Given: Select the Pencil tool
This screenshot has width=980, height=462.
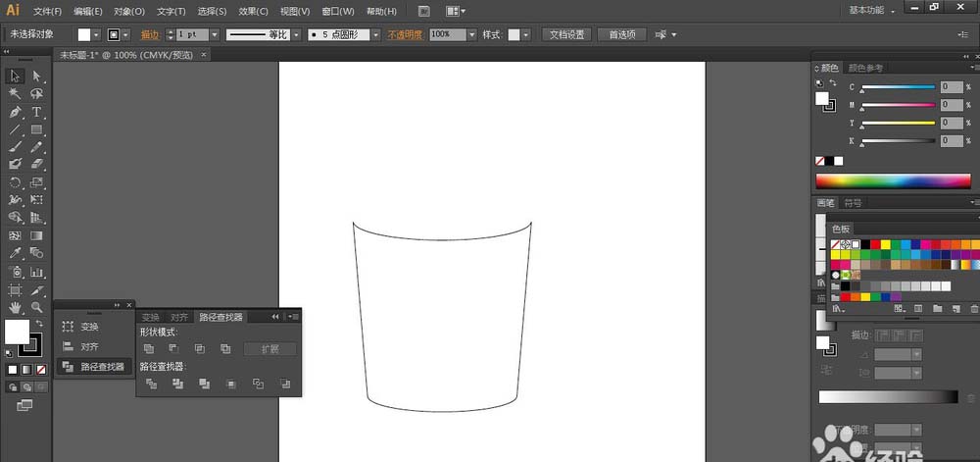Looking at the screenshot, I should tap(37, 147).
